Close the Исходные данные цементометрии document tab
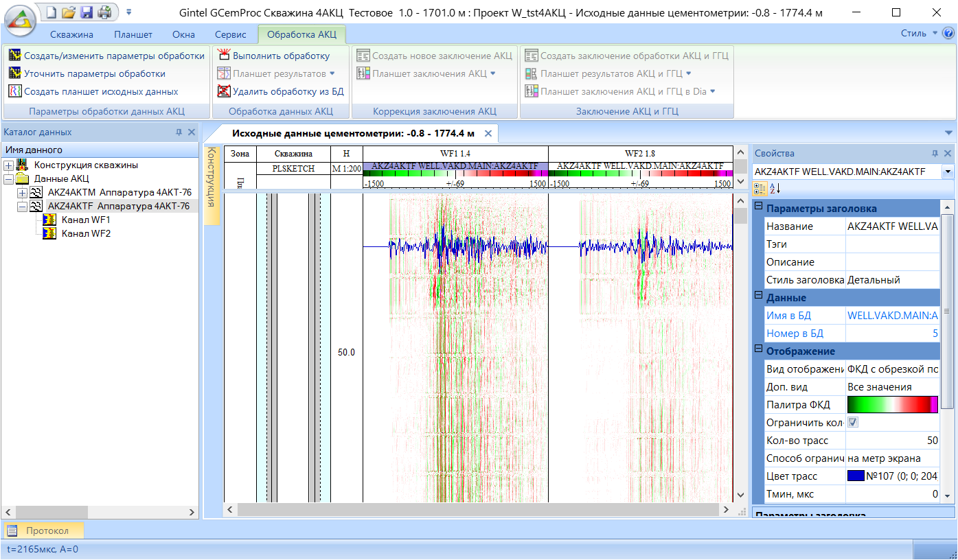This screenshot has width=958, height=560. [x=488, y=133]
